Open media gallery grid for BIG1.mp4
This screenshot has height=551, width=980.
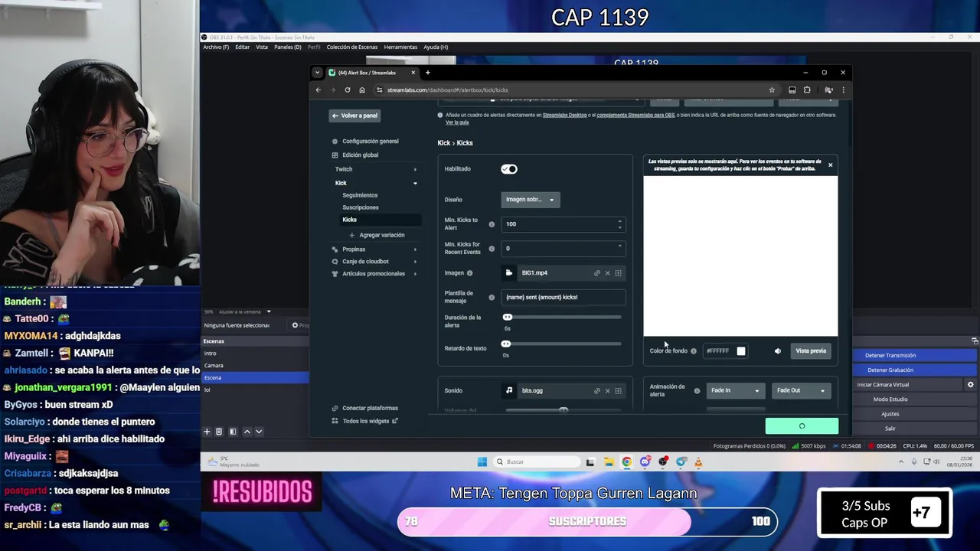click(619, 273)
